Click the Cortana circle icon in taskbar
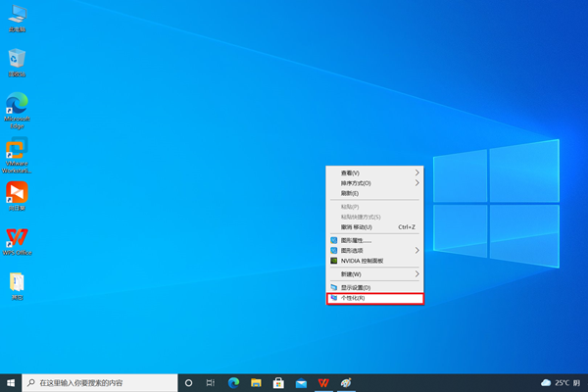588x392 pixels. coord(188,383)
